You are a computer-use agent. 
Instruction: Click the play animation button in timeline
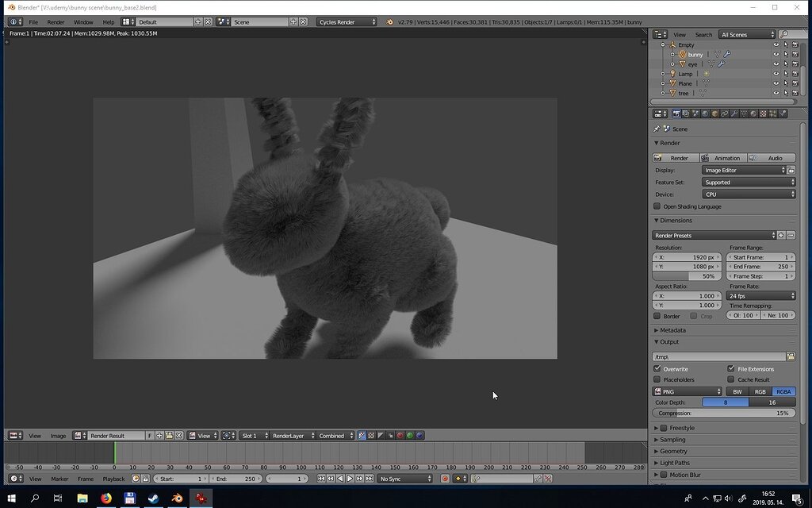tap(350, 479)
